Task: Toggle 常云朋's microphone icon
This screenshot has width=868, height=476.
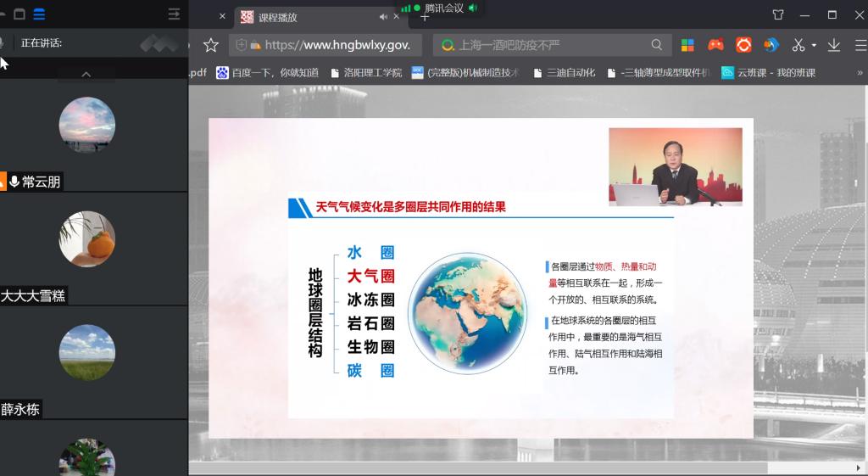Action: pos(14,182)
